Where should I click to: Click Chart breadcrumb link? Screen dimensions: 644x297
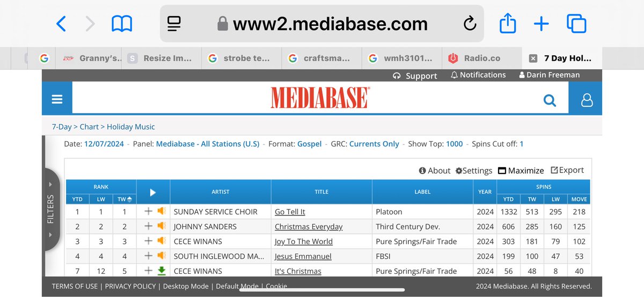(89, 127)
